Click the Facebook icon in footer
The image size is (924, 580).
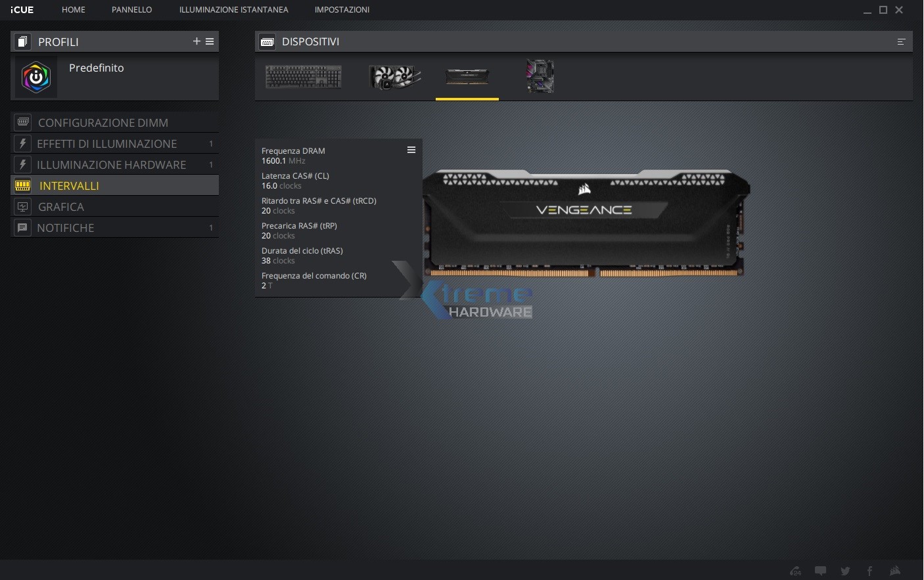pos(869,571)
